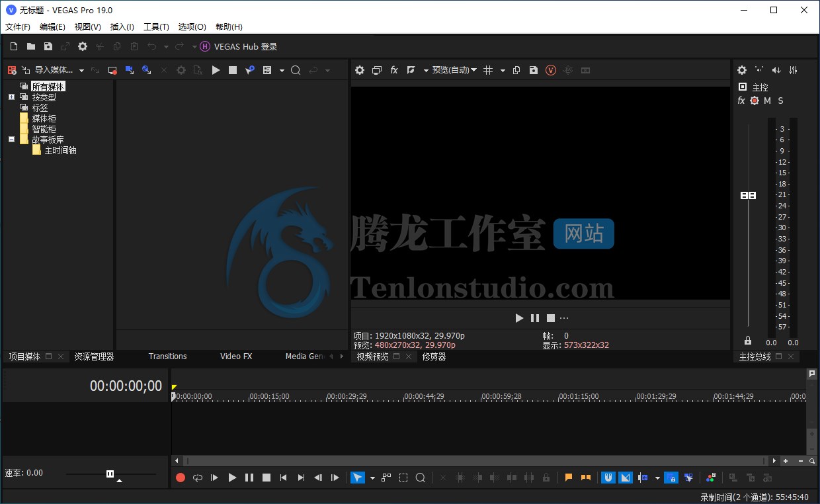Select 所有媒体 in the media tree
Viewport: 820px width, 504px height.
tap(48, 87)
